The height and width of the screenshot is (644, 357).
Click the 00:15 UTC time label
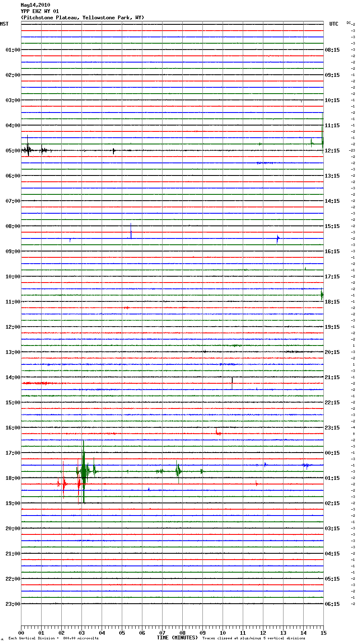[332, 453]
